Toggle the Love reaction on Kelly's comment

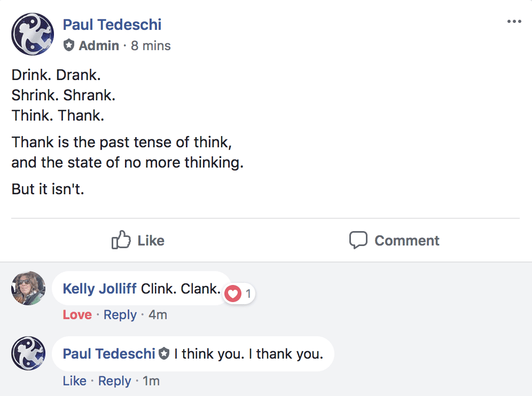77,315
